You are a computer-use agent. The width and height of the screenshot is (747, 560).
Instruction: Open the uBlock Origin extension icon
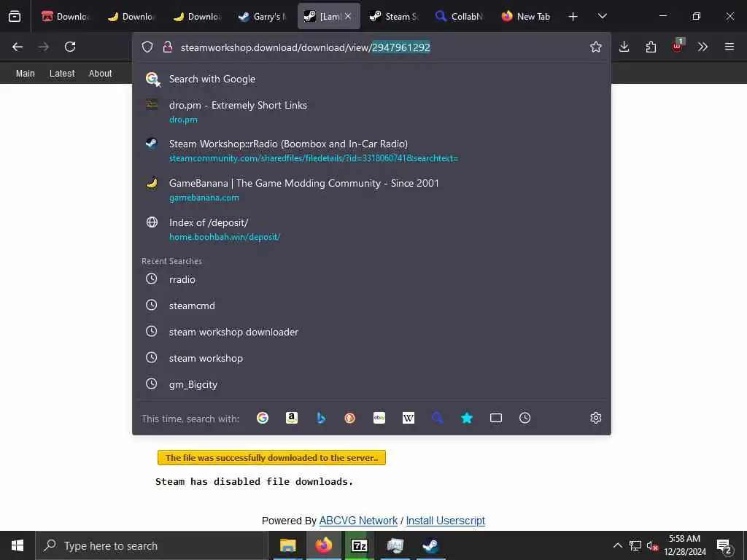[678, 46]
